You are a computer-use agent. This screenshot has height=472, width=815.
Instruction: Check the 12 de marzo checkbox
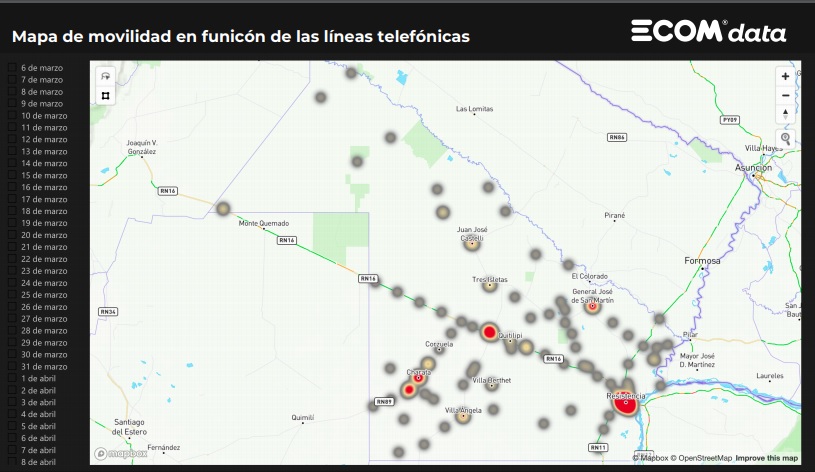[12, 139]
